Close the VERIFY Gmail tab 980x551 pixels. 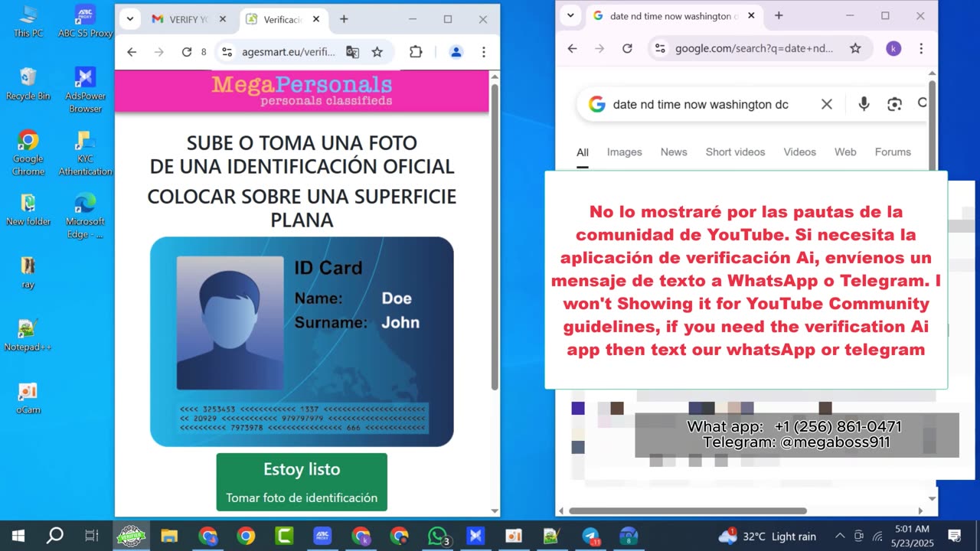[x=223, y=19]
